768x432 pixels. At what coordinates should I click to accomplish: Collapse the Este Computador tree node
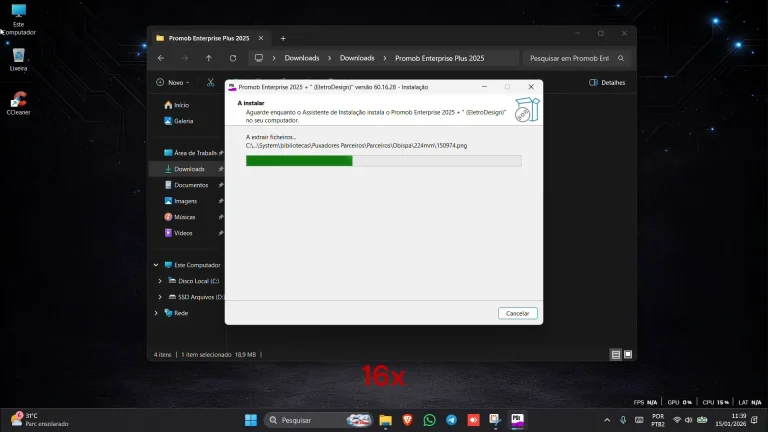click(156, 265)
